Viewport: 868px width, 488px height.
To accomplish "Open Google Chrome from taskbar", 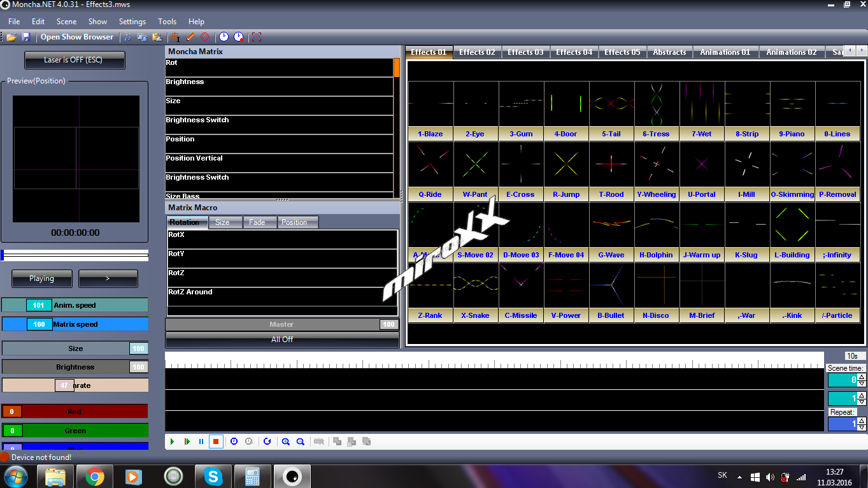I will click(x=95, y=476).
